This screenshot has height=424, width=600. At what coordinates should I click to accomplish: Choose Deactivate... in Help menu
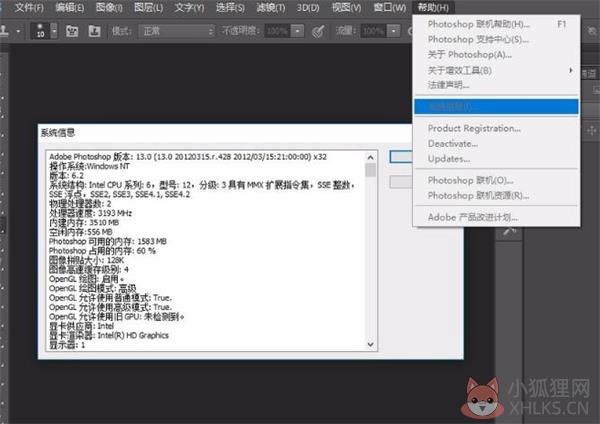click(x=497, y=144)
